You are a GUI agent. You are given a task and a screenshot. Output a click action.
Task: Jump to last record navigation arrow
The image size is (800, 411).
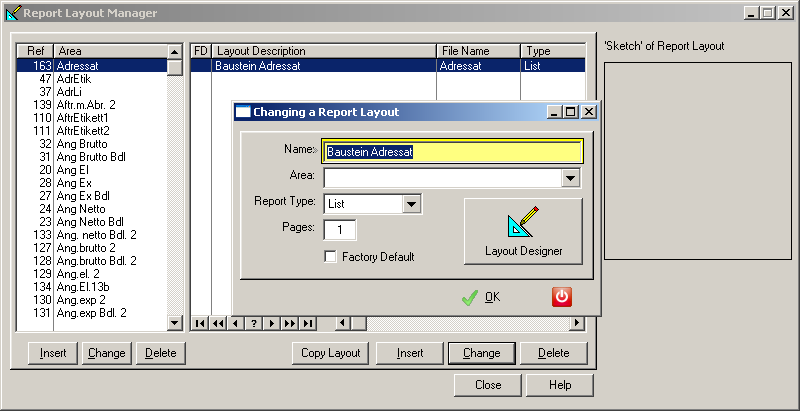pyautogui.click(x=307, y=323)
